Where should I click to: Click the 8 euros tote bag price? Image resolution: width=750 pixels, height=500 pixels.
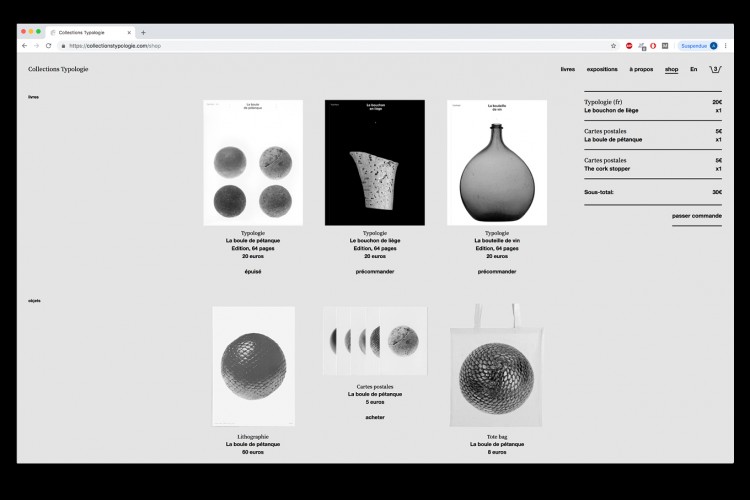coord(497,452)
